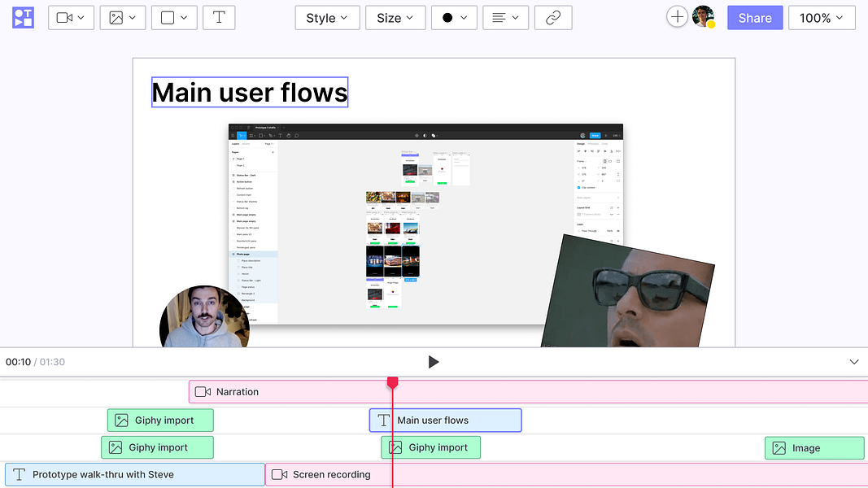Collapse the timeline panel chevron

(854, 362)
